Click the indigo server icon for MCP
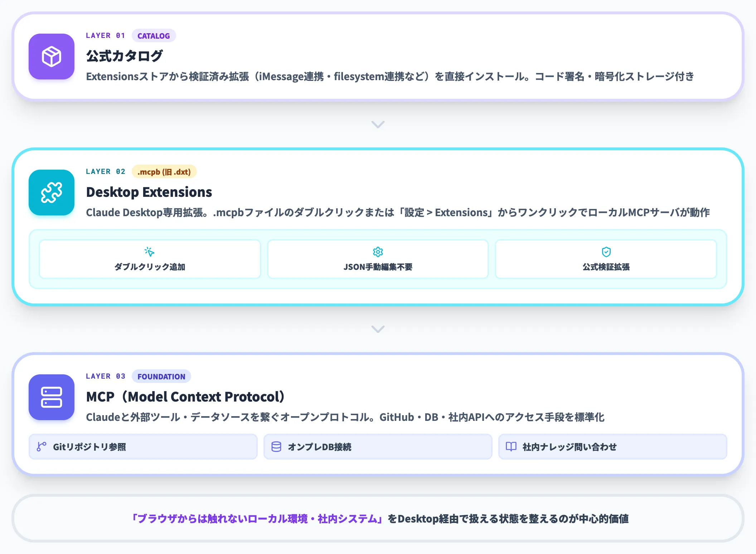Viewport: 756px width, 554px height. click(52, 397)
